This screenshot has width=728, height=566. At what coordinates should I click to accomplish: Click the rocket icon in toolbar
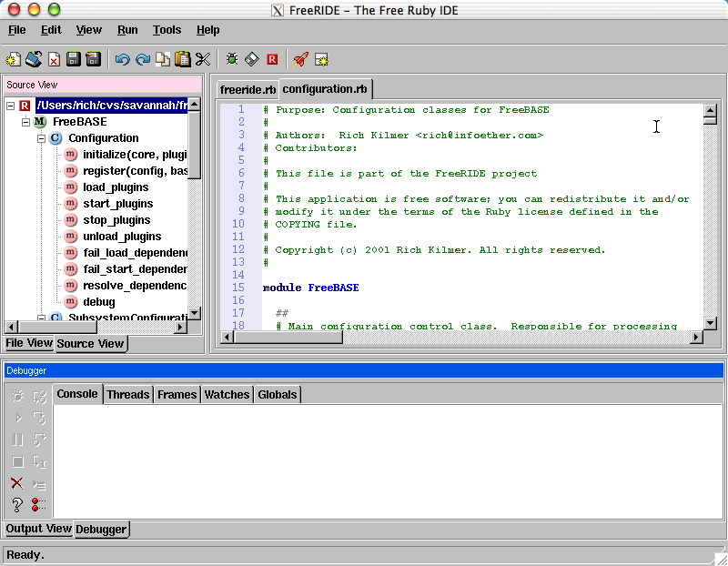point(300,59)
